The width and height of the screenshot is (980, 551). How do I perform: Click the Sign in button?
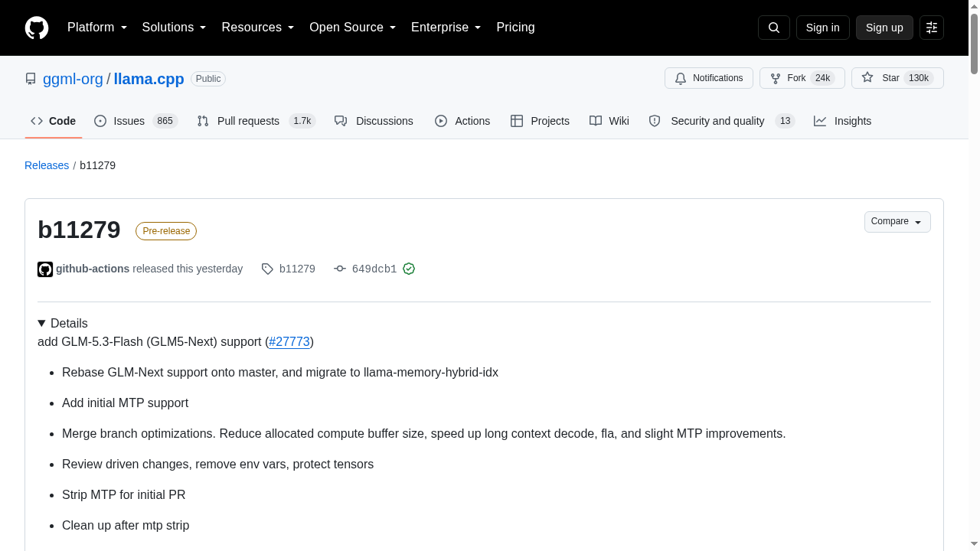823,28
